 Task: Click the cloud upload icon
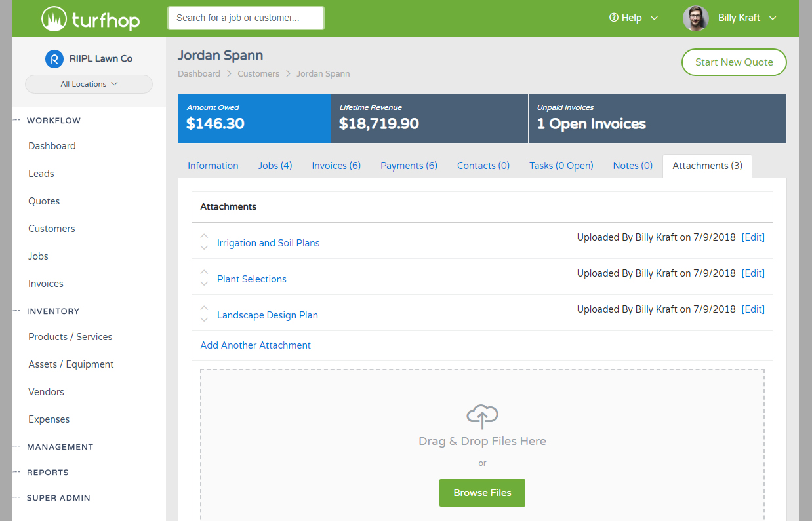click(482, 415)
